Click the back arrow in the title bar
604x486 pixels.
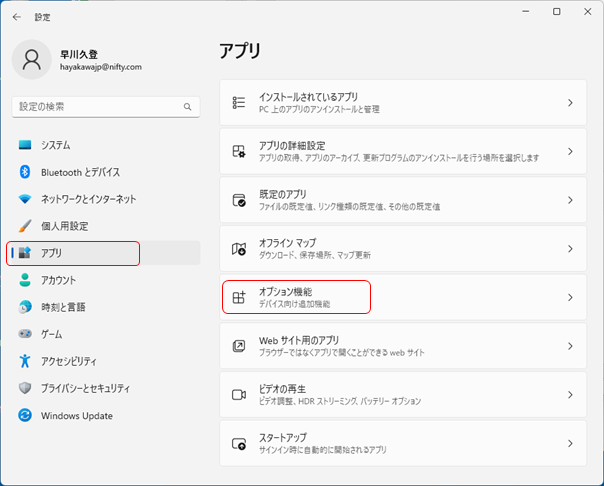pos(16,16)
